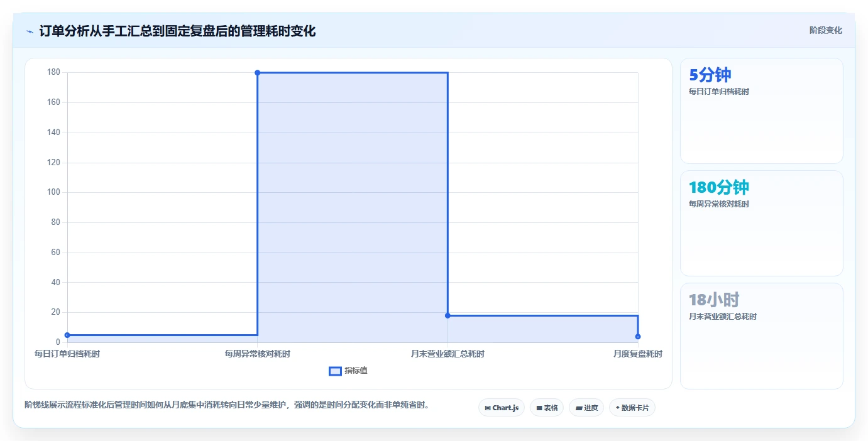Image resolution: width=868 pixels, height=441 pixels.
Task: Click the y-axis value 100
Action: click(53, 192)
